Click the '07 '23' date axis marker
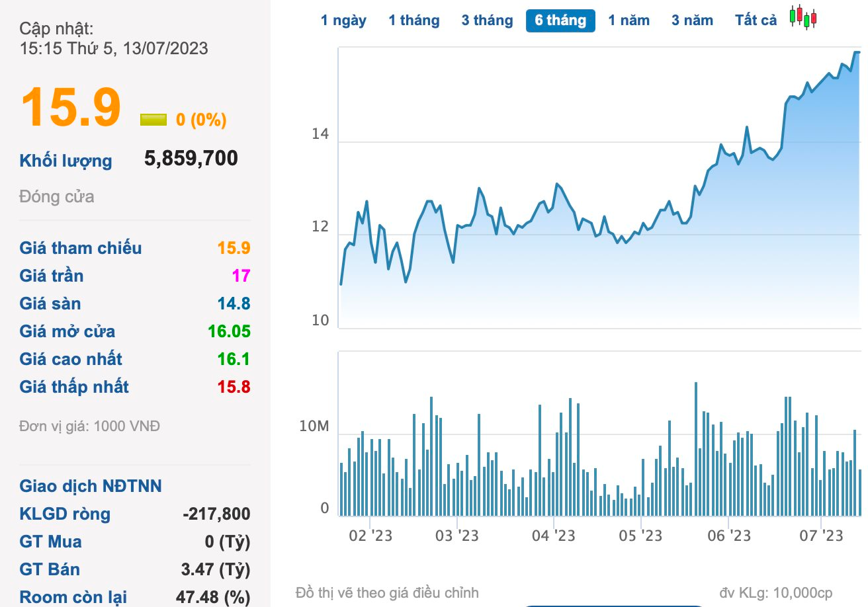 click(821, 535)
